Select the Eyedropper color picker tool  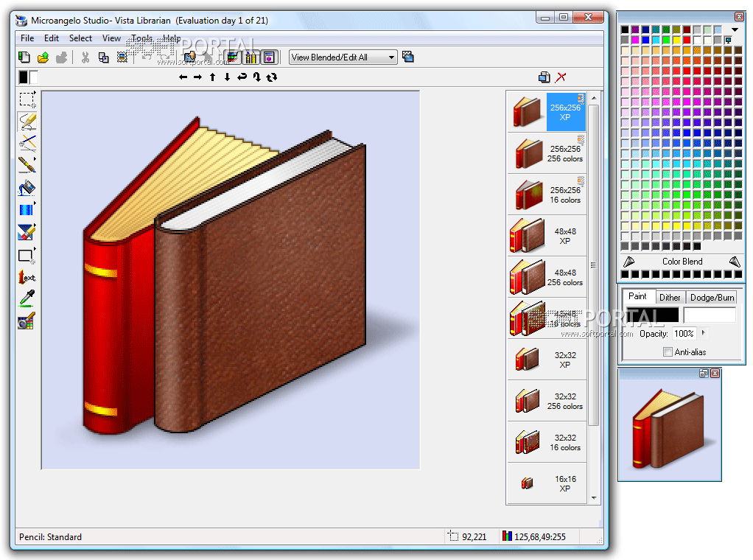click(x=27, y=298)
